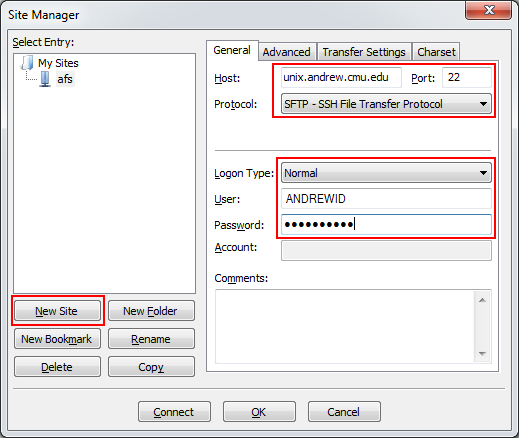Open the Transfer Settings tab

click(364, 52)
